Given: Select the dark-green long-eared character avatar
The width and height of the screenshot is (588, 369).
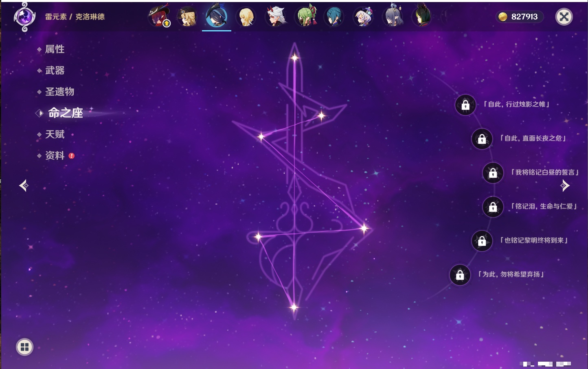Looking at the screenshot, I should pyautogui.click(x=421, y=17).
